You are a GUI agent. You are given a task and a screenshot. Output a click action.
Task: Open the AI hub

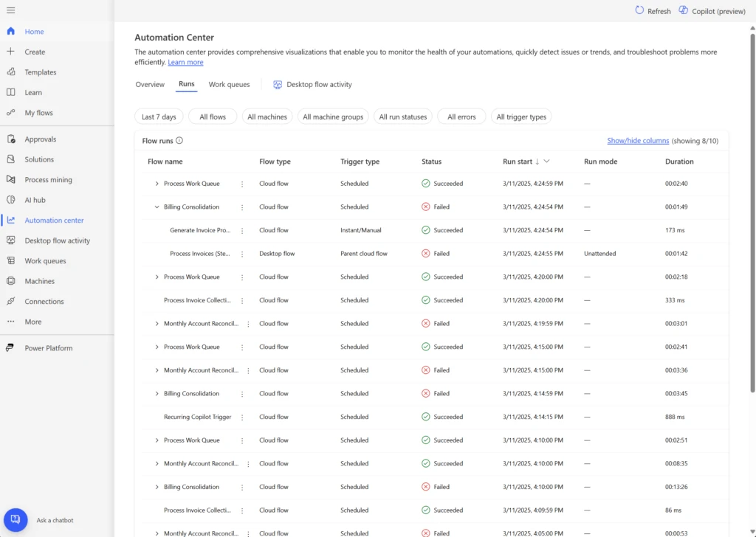(37, 199)
